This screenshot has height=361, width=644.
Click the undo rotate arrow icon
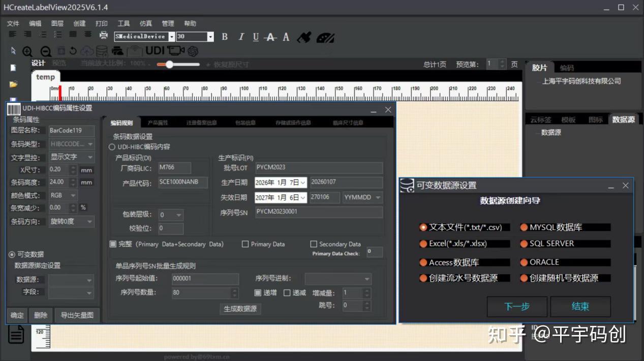pos(73,51)
